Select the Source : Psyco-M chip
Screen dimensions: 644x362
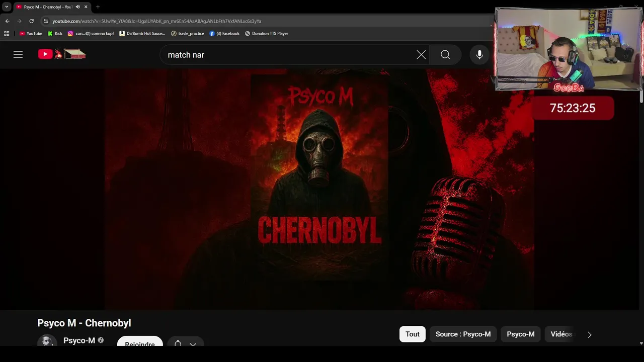(463, 334)
